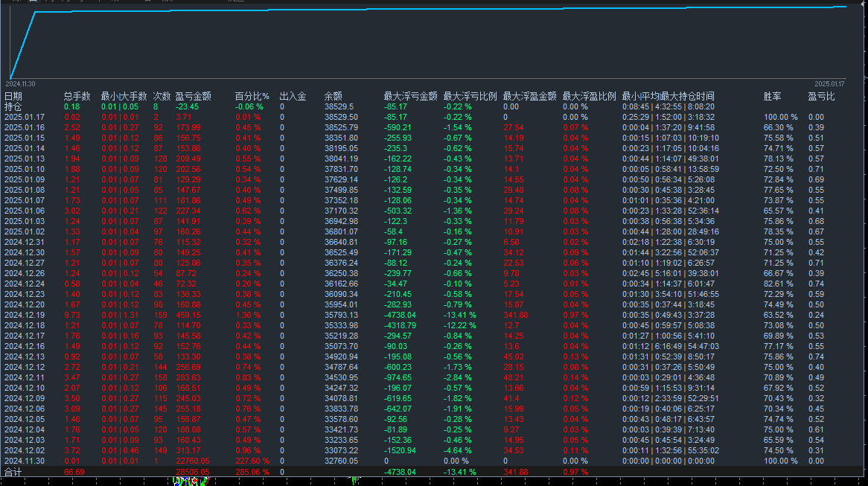Image resolution: width=868 pixels, height=486 pixels.
Task: Select the 持仓 row label
Action: click(13, 107)
